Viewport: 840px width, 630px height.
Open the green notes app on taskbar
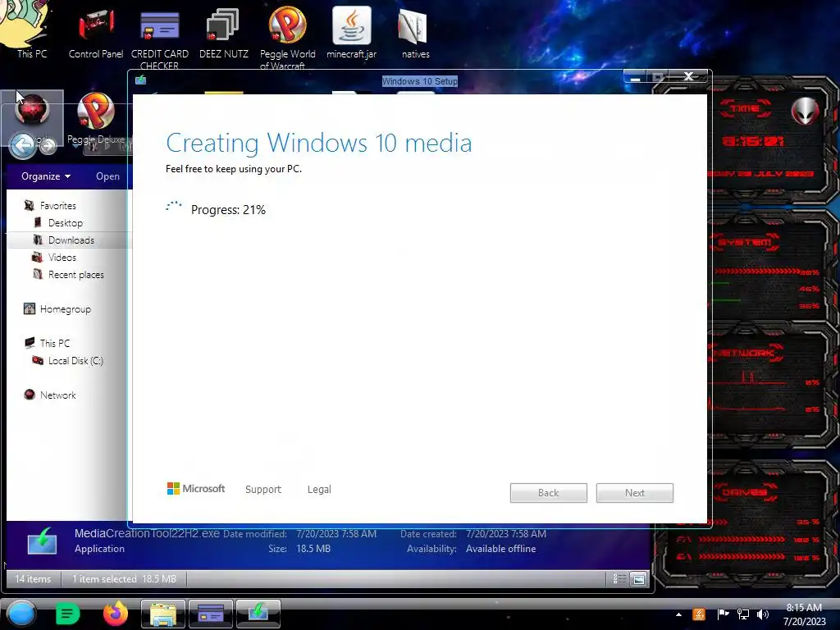(67, 614)
